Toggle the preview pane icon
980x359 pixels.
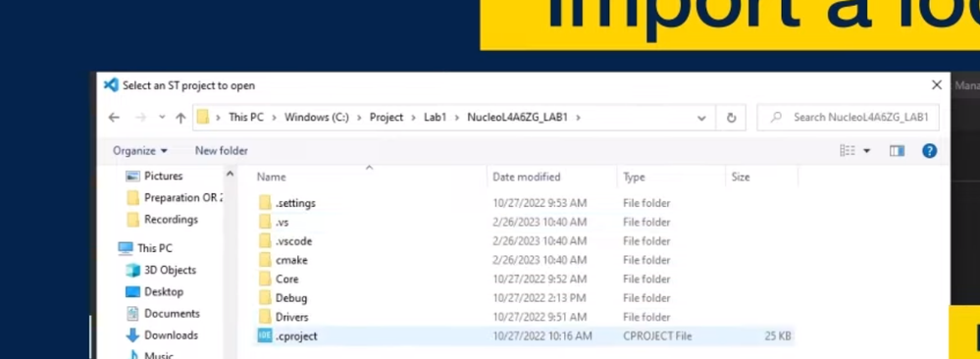[897, 151]
